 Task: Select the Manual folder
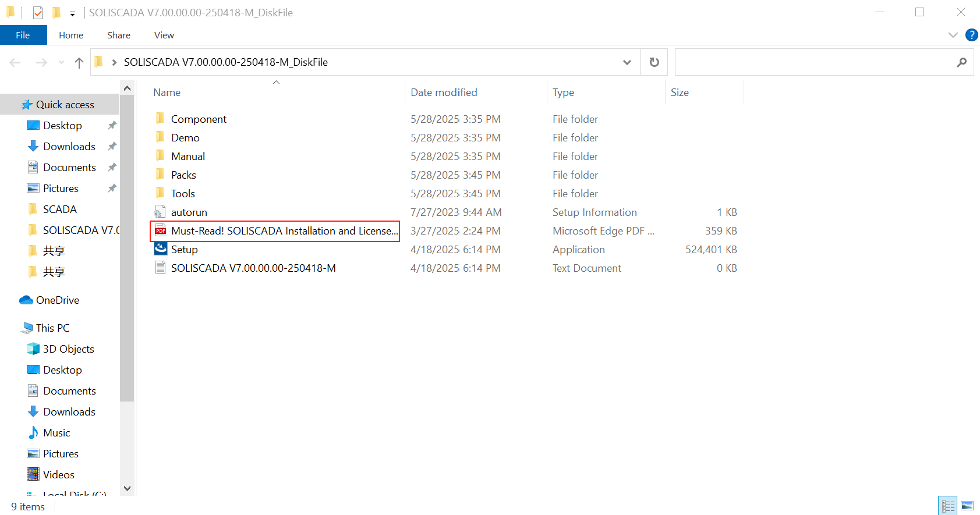pyautogui.click(x=188, y=157)
